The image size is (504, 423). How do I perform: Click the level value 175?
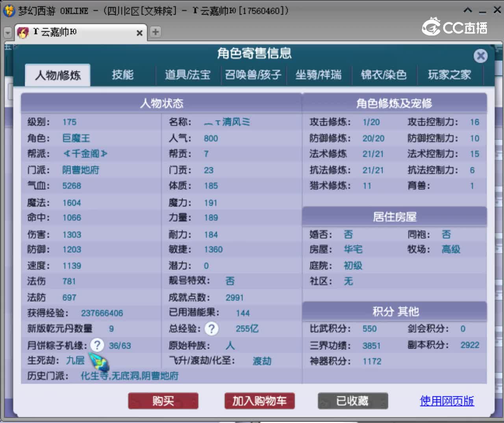[69, 122]
